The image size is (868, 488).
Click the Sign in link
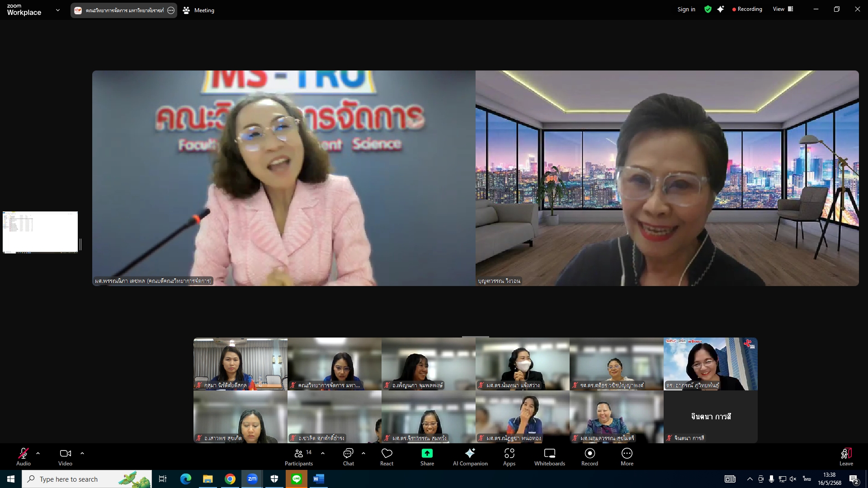click(686, 9)
